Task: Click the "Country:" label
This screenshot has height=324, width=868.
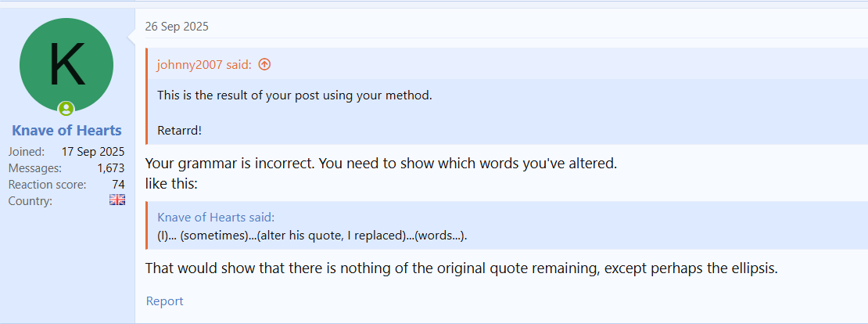Action: (30, 201)
